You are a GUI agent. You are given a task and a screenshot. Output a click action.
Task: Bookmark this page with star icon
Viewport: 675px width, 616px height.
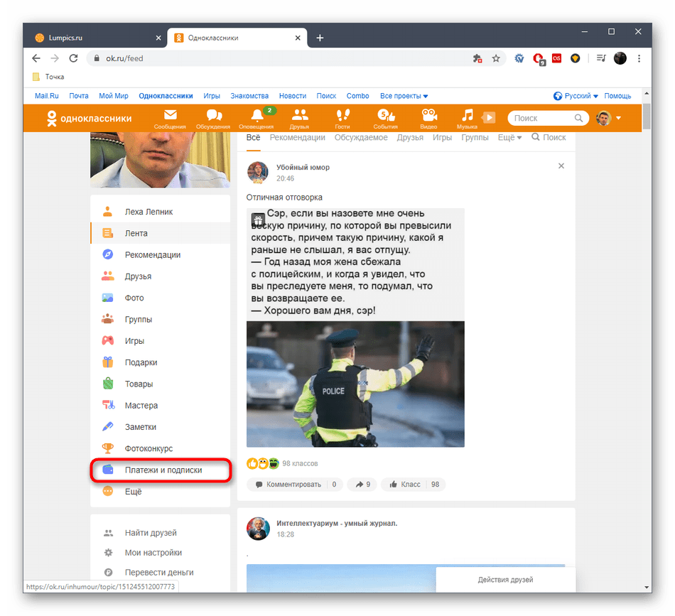[496, 58]
